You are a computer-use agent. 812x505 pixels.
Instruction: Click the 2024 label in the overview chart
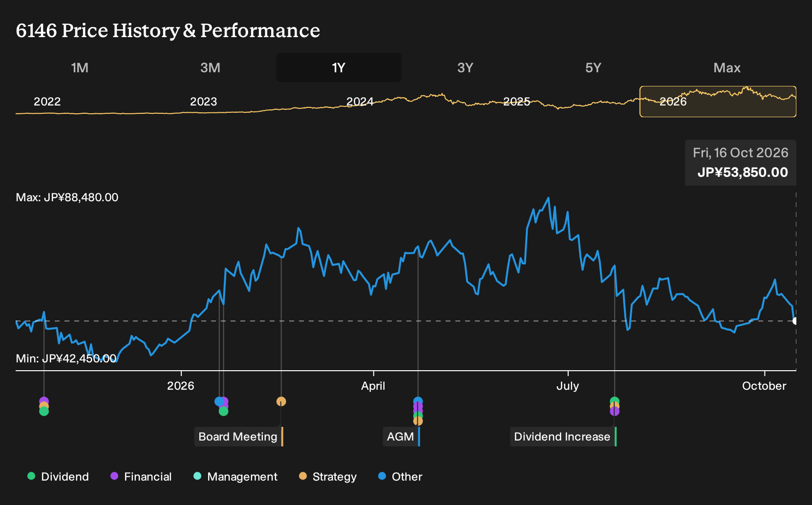click(x=360, y=102)
